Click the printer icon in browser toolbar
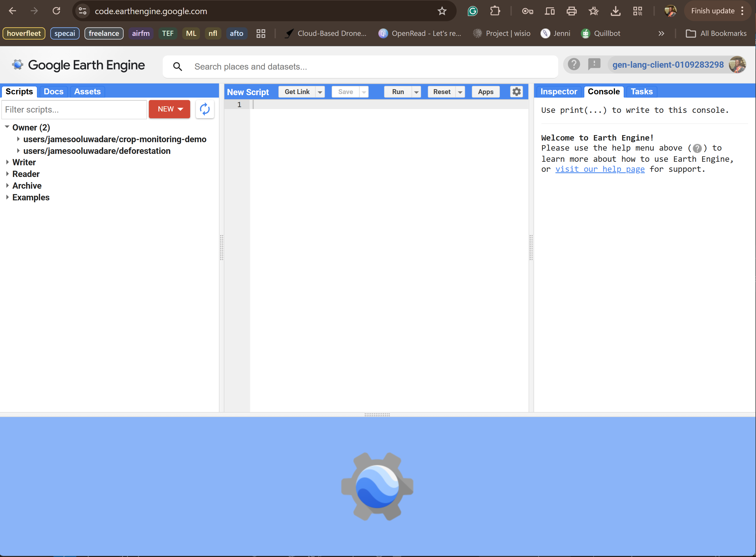756x557 pixels. 571,11
